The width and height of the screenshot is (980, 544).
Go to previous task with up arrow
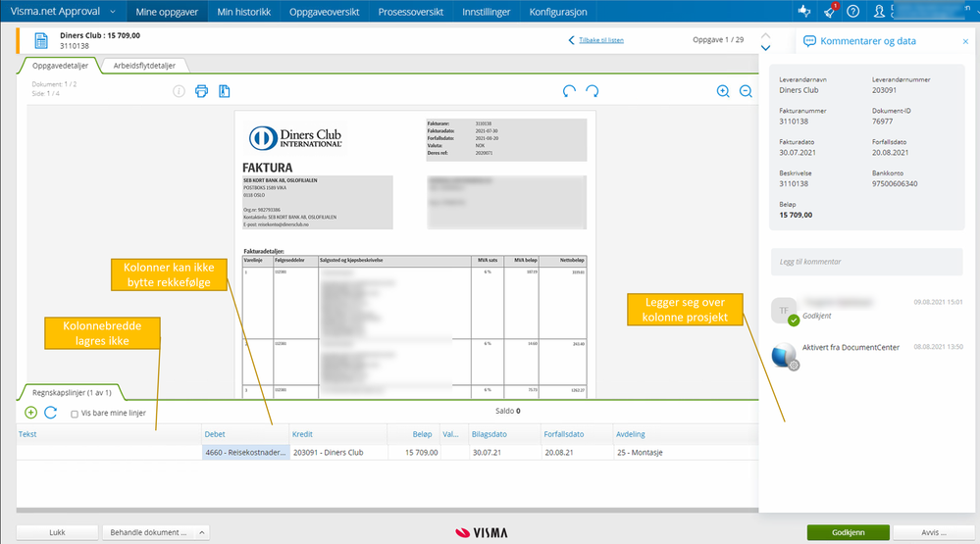tap(765, 35)
